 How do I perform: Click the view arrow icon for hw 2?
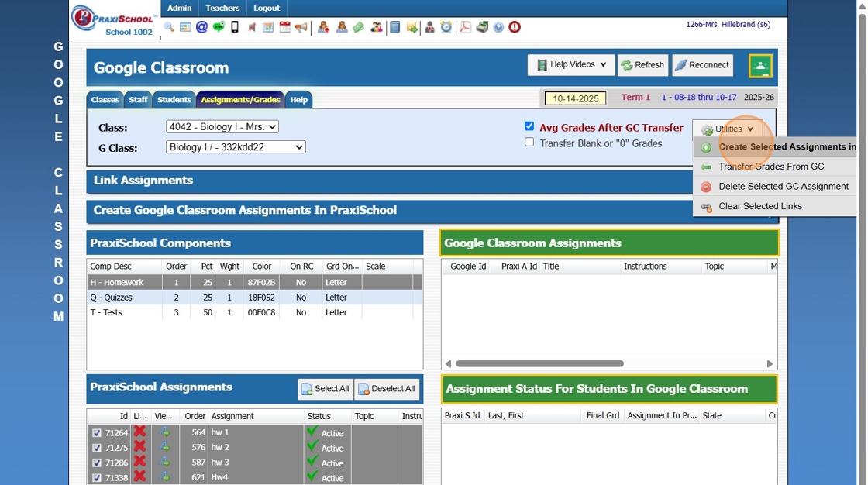(165, 447)
